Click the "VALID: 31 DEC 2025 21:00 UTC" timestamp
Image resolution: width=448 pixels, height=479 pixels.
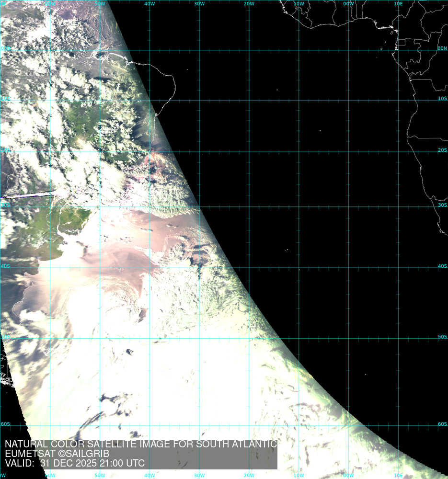[x=74, y=463]
